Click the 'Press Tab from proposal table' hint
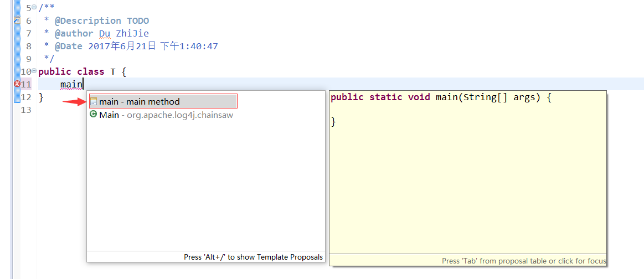Screen dimensions: 644x279 point(524,261)
